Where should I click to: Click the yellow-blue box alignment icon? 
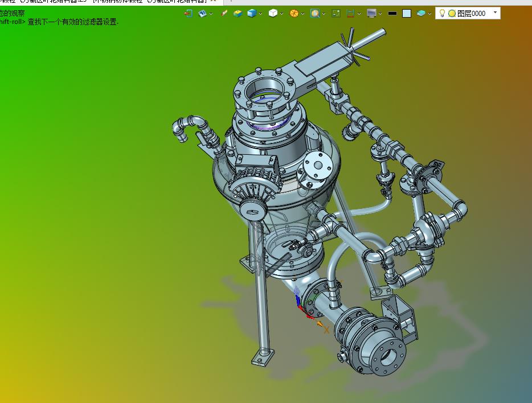(x=238, y=13)
